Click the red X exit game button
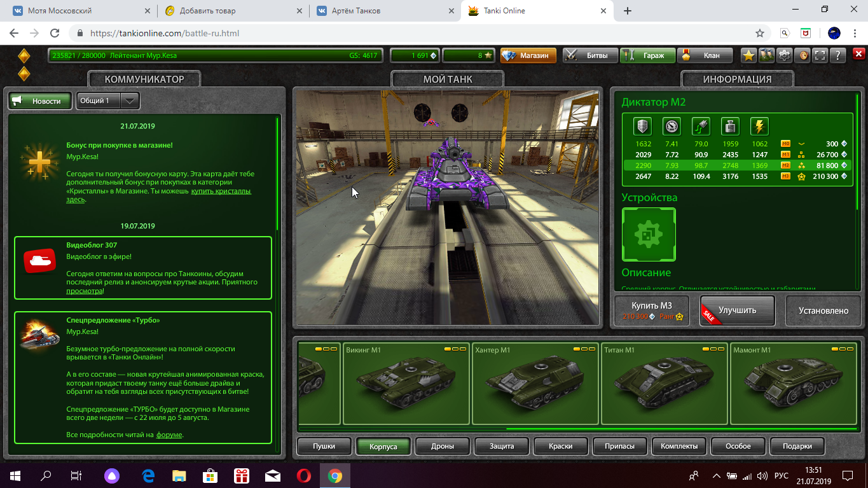868x488 pixels. coord(858,55)
